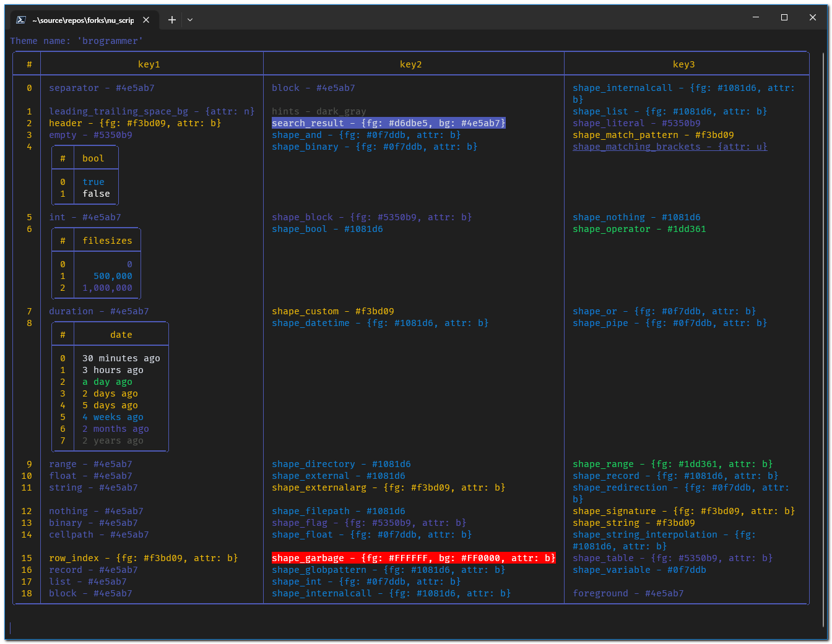The image size is (832, 644).
Task: Select the ~\source\repos\forks\nu_scrip tab
Action: point(83,20)
